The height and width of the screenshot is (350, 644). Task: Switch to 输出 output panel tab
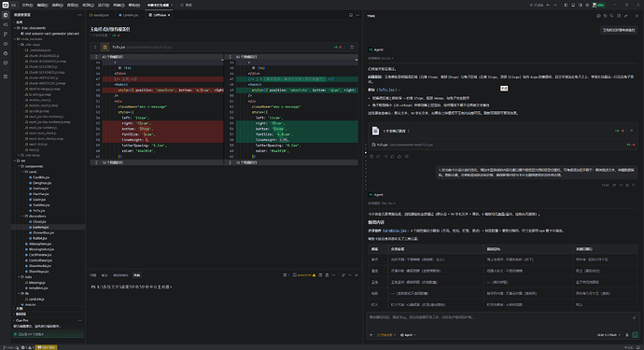click(x=105, y=275)
